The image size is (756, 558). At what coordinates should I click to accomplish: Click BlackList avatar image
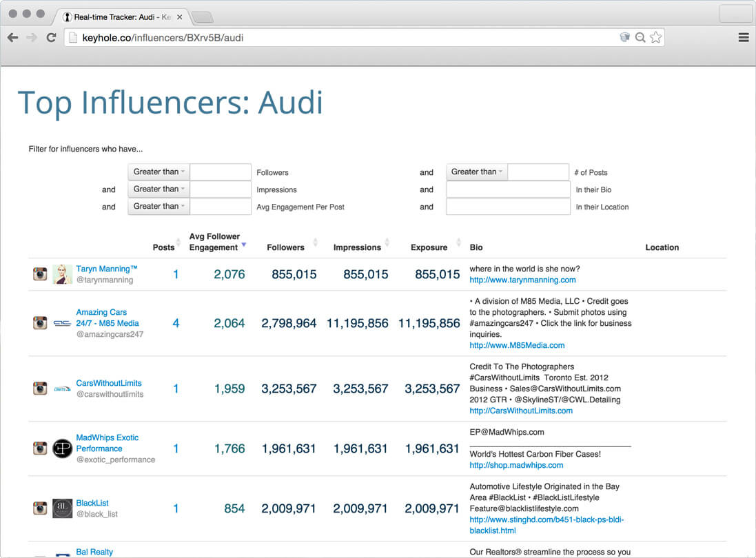coord(62,508)
